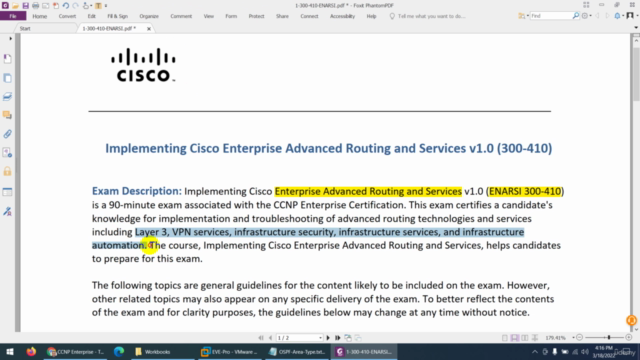The image size is (640, 360).
Task: Open the Fill & Sign ribbon tab
Action: pos(118,16)
